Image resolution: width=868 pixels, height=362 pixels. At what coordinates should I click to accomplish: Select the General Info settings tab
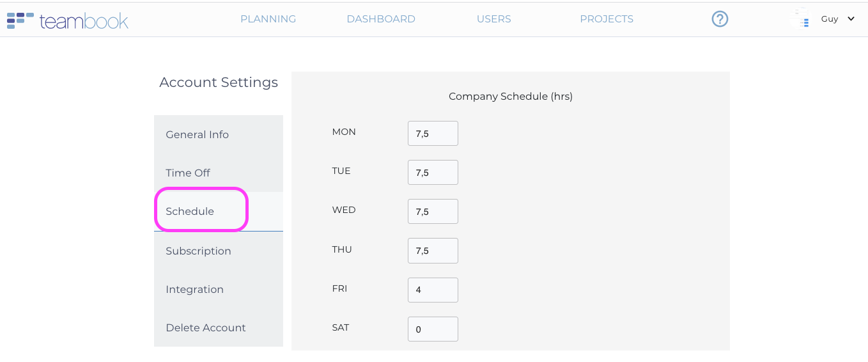pos(197,134)
